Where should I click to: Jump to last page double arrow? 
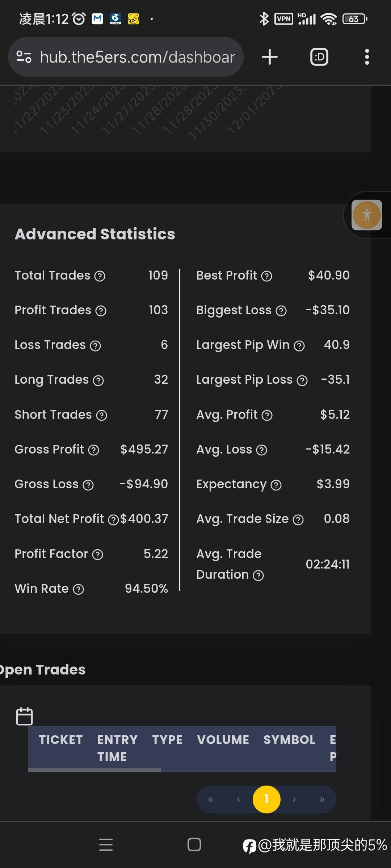pos(322,799)
